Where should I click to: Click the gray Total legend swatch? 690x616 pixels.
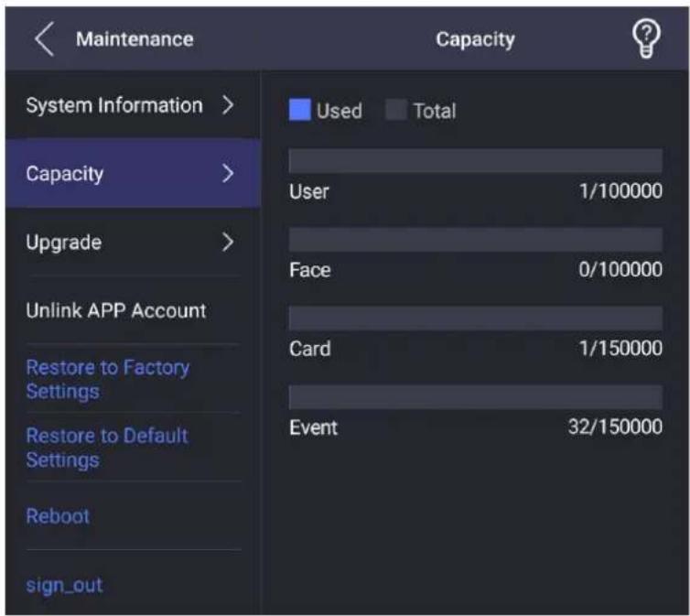pyautogui.click(x=396, y=110)
